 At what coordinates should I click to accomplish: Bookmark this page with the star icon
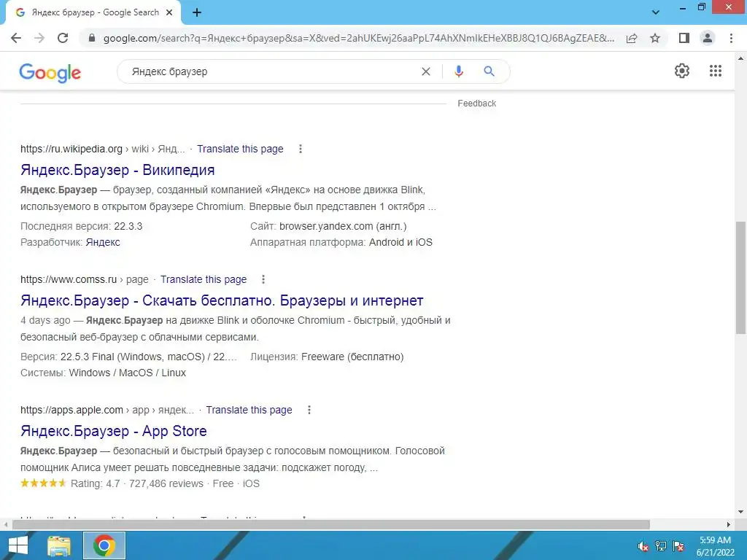(655, 38)
